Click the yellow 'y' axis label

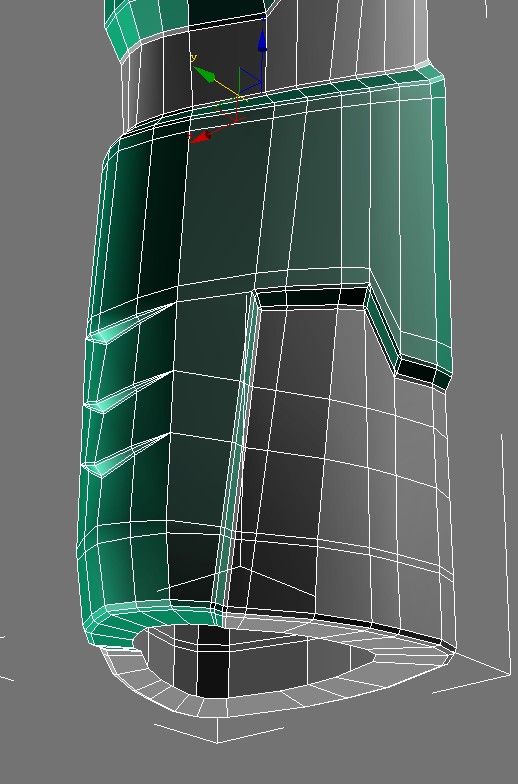coord(194,58)
